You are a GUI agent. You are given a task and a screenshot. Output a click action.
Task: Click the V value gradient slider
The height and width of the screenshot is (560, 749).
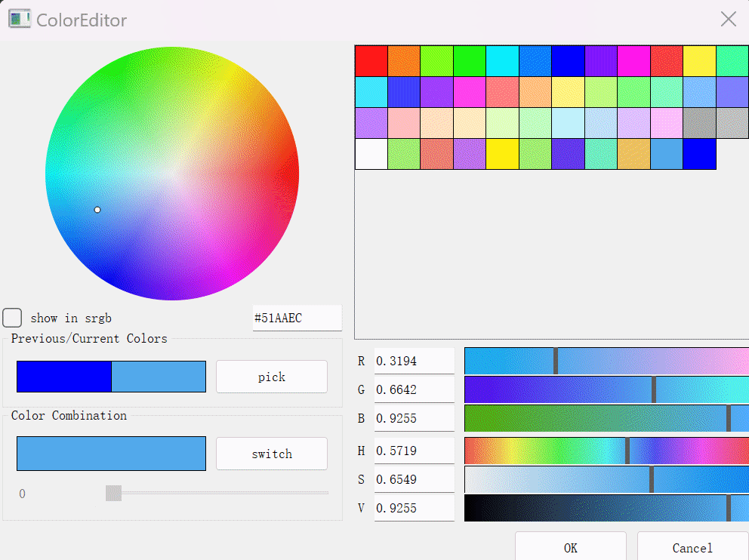point(606,508)
